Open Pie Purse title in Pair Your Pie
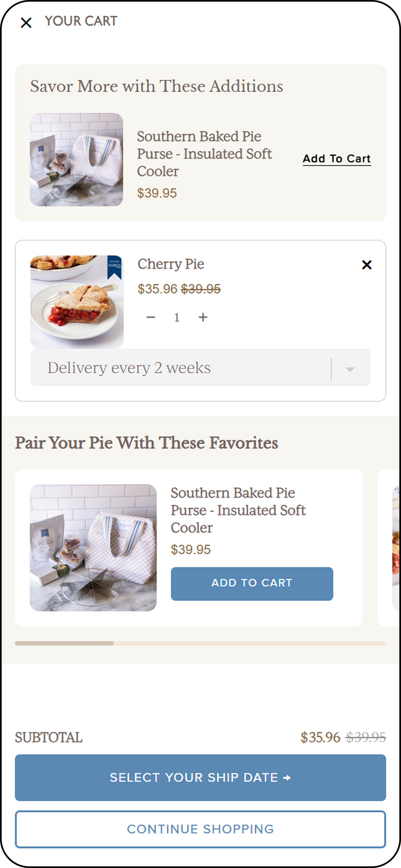Screen dimensions: 401x868 238,510
